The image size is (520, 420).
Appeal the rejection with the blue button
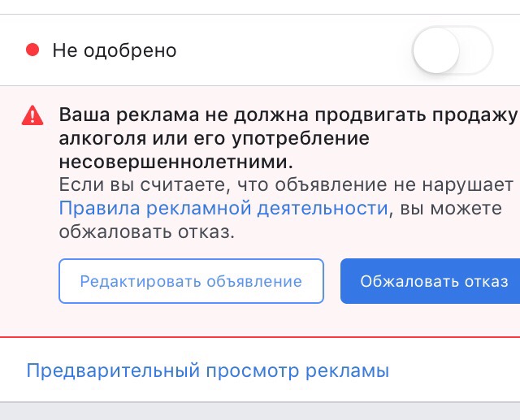click(x=430, y=281)
